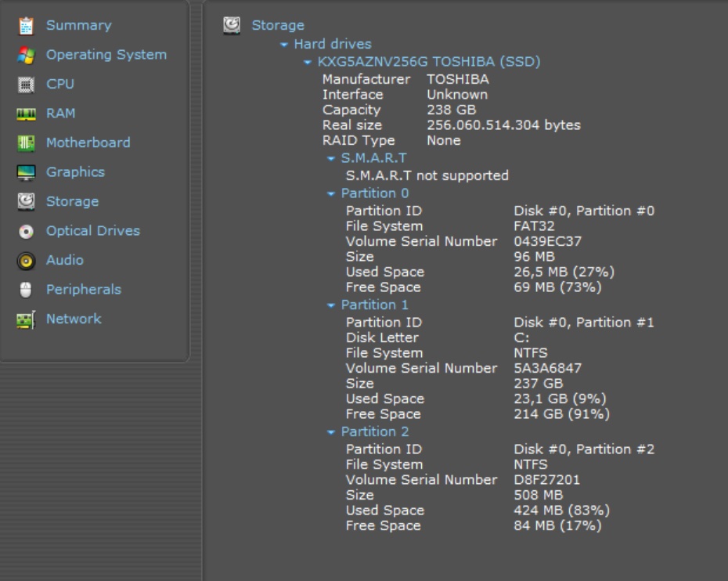This screenshot has width=728, height=581.
Task: Collapse the S.M.A.R.T section
Action: pyautogui.click(x=331, y=159)
